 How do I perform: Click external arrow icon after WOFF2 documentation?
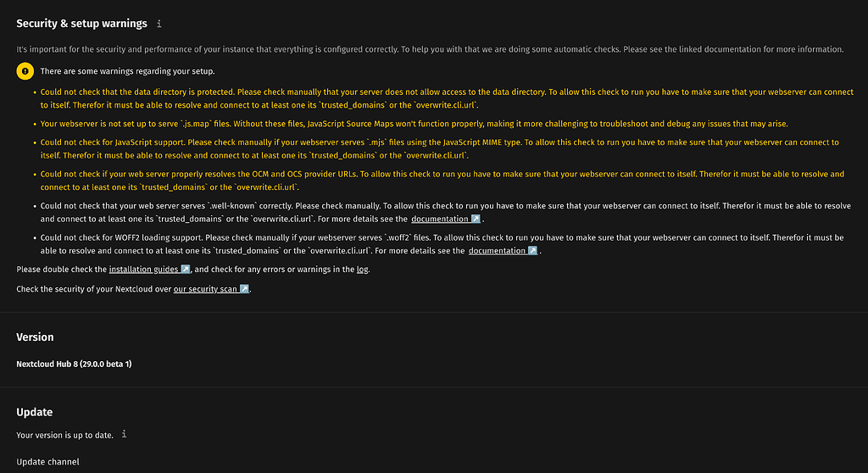pyautogui.click(x=532, y=251)
